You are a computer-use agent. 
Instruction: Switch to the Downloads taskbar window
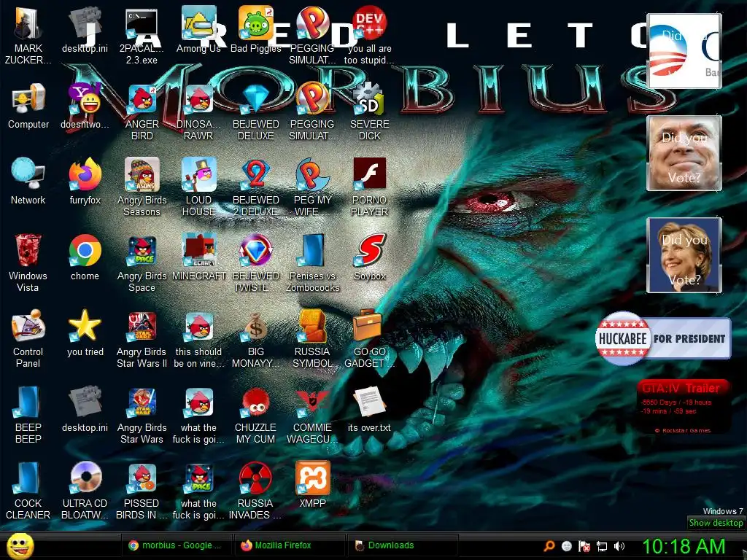(403, 545)
